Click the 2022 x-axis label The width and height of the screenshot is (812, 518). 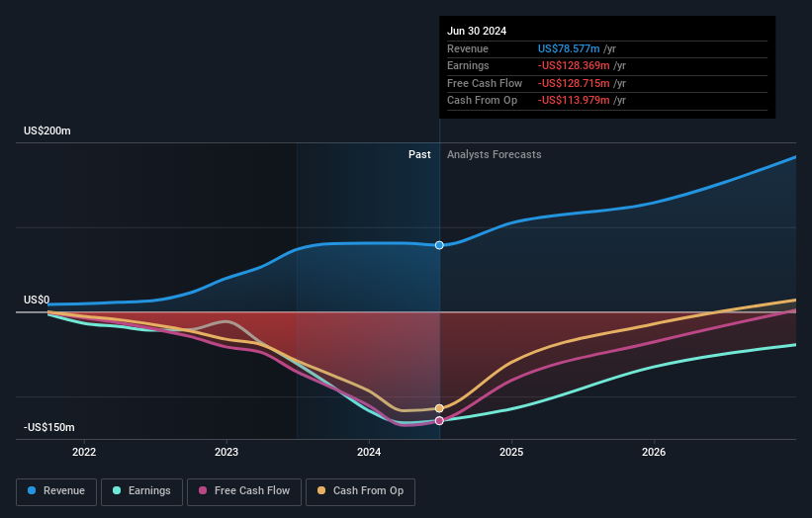pos(84,453)
